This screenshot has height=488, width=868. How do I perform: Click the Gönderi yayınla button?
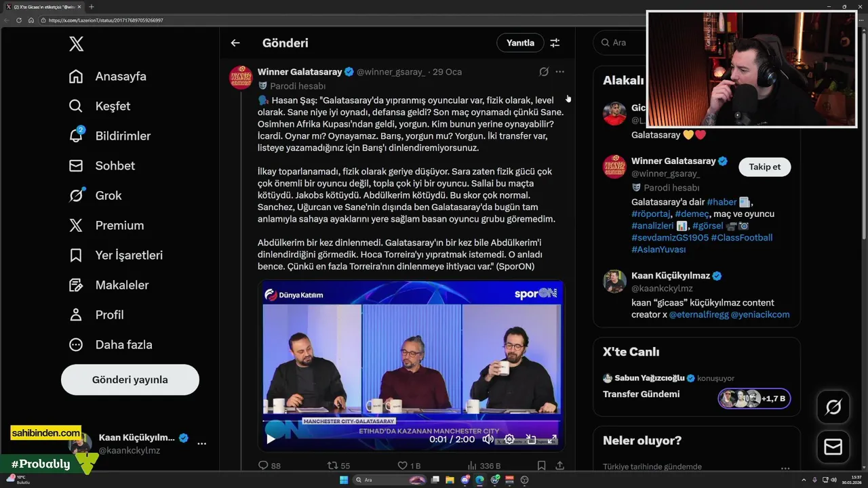point(130,380)
